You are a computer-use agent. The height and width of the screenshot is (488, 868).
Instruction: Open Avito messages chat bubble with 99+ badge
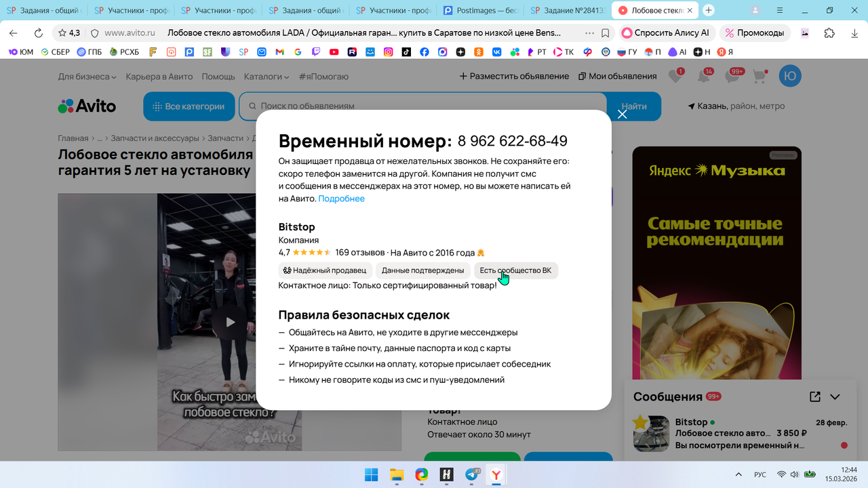[732, 76]
